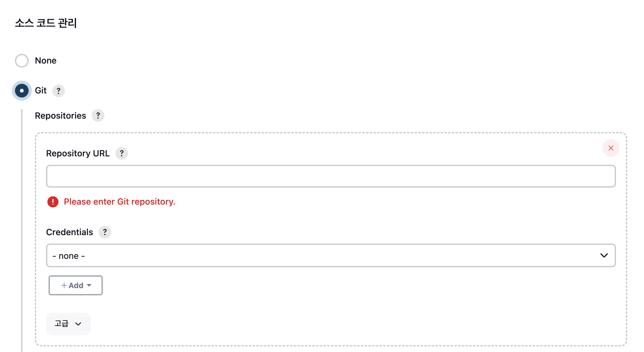The height and width of the screenshot is (352, 644).
Task: Open the Credentials "- none -" dropdown
Action: 330,255
